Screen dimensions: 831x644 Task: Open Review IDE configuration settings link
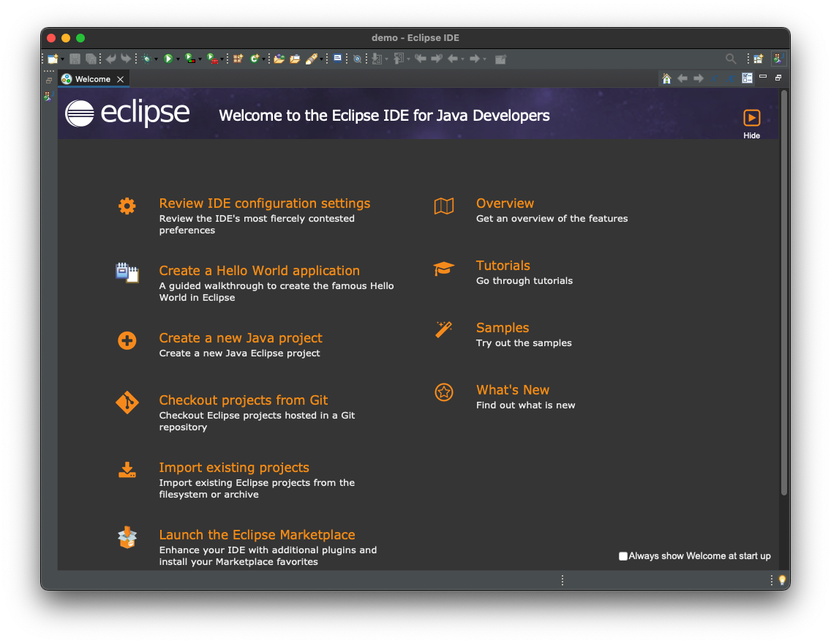265,203
